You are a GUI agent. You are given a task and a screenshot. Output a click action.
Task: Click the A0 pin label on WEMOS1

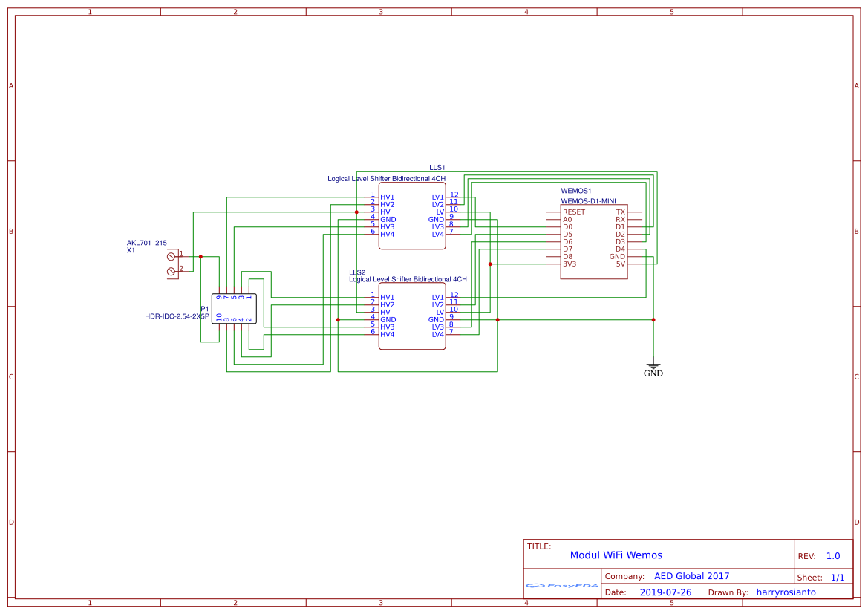tap(567, 220)
